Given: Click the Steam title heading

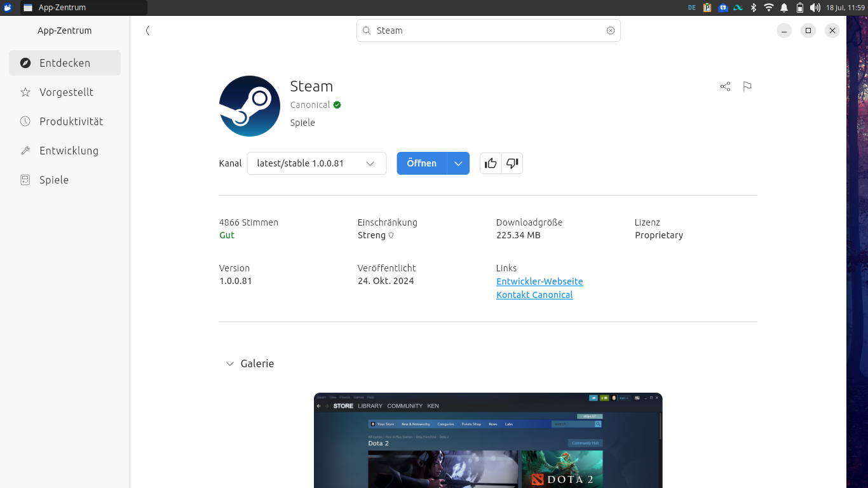Looking at the screenshot, I should (x=311, y=86).
